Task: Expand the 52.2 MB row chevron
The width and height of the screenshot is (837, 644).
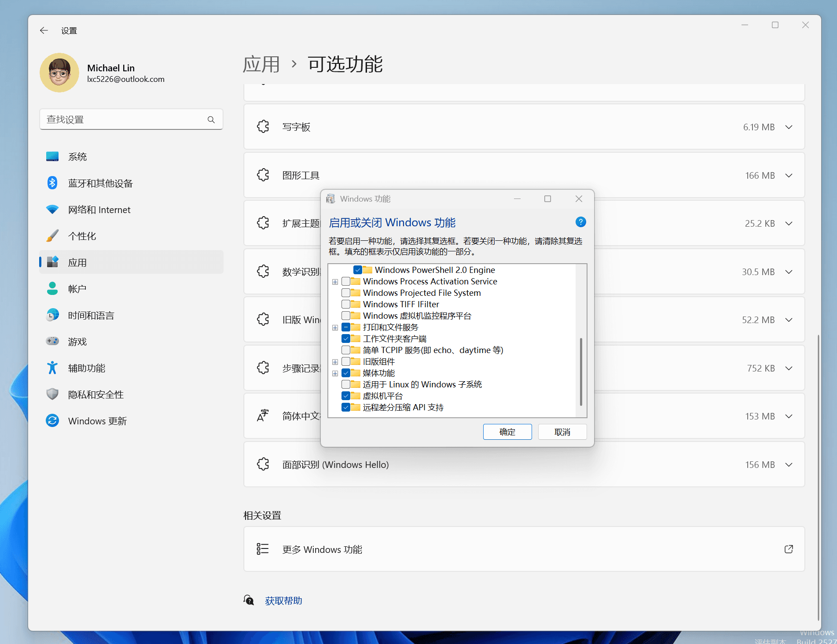Action: click(789, 320)
